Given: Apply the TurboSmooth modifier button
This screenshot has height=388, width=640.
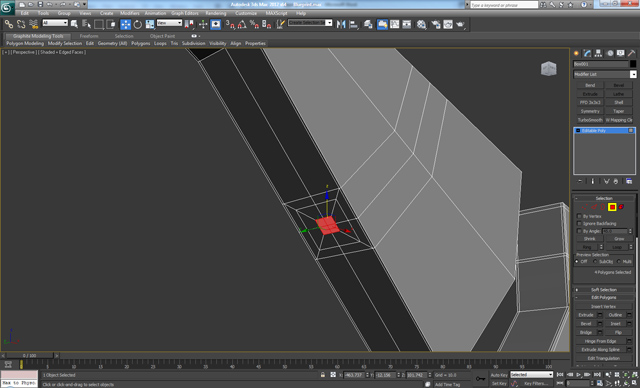Looking at the screenshot, I should pyautogui.click(x=590, y=120).
